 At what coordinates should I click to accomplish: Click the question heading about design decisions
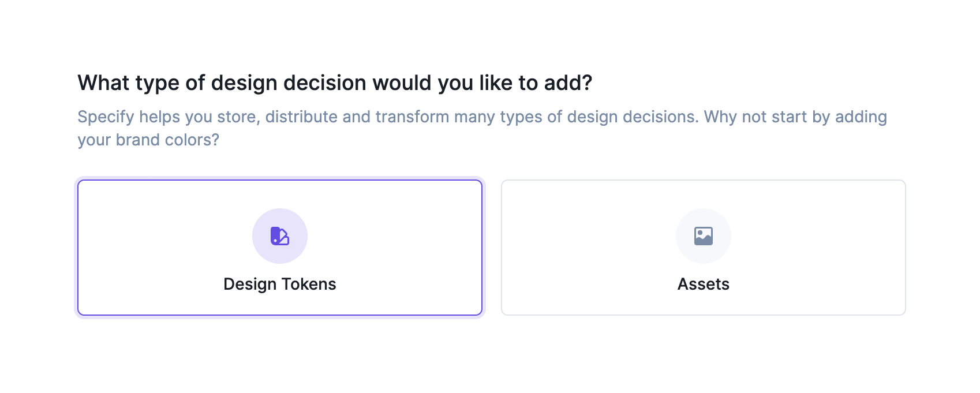pos(335,83)
